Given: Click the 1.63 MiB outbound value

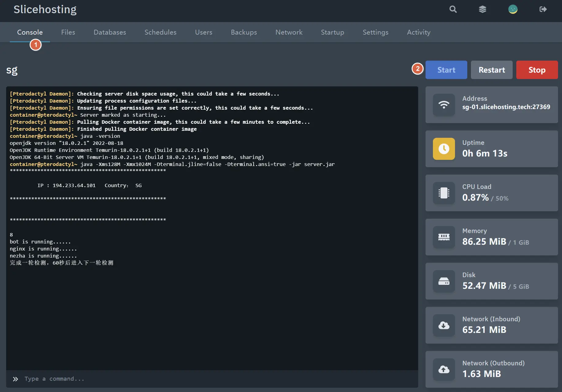Looking at the screenshot, I should tap(481, 374).
